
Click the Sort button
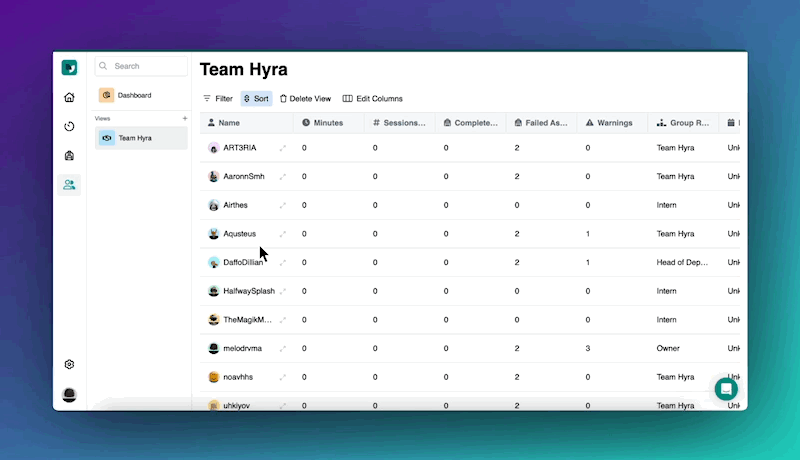[256, 99]
